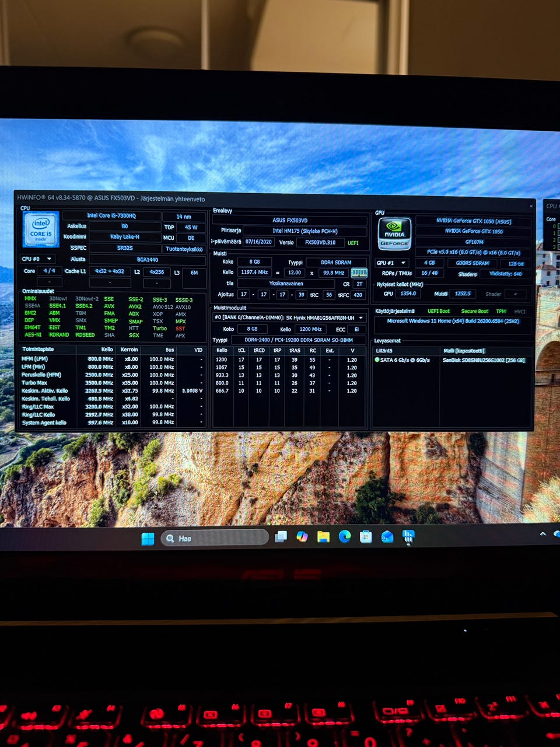
Task: Open File Explorer from the taskbar
Action: pyautogui.click(x=323, y=536)
